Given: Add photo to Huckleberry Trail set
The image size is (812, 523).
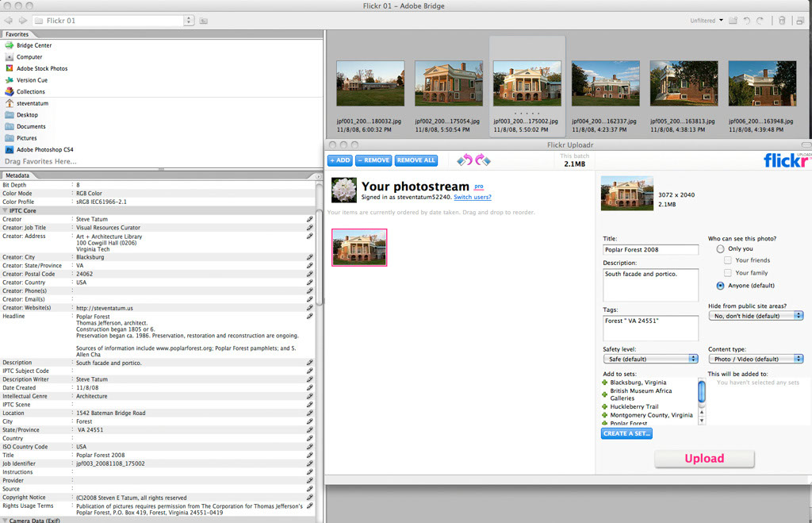Looking at the screenshot, I should [604, 407].
